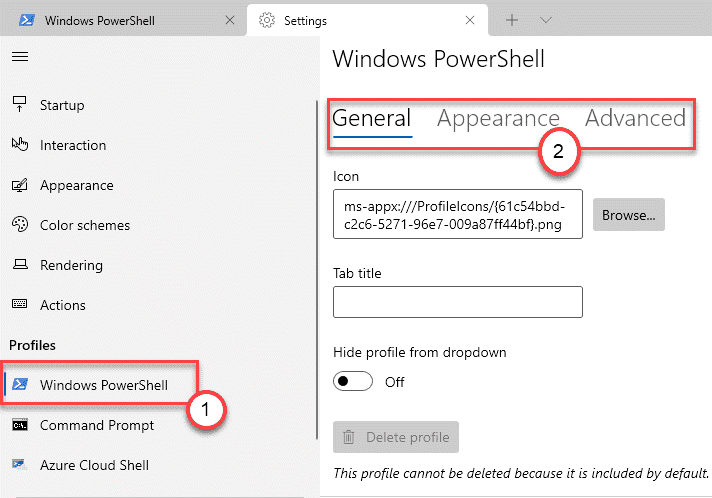The height and width of the screenshot is (498, 712).
Task: Close the Windows PowerShell tab
Action: click(230, 20)
